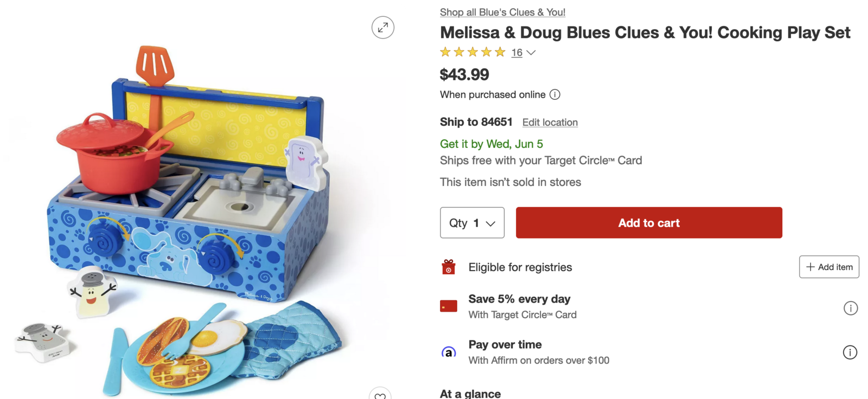Open the 16 reviews link
Image resolution: width=868 pixels, height=399 pixels.
pos(516,53)
